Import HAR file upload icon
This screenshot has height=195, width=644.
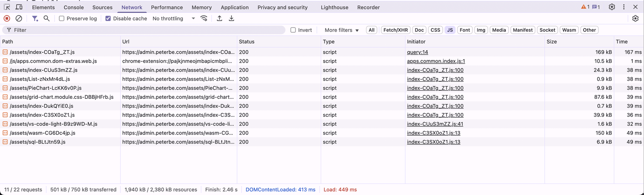coord(219,18)
